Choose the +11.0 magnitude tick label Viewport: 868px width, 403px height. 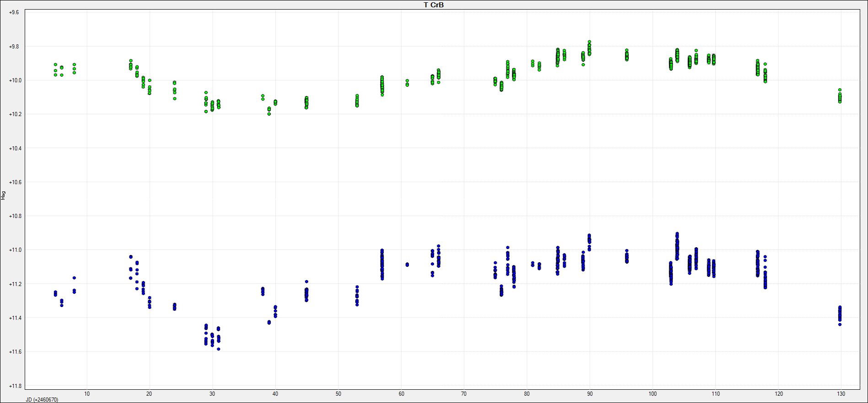[x=15, y=250]
